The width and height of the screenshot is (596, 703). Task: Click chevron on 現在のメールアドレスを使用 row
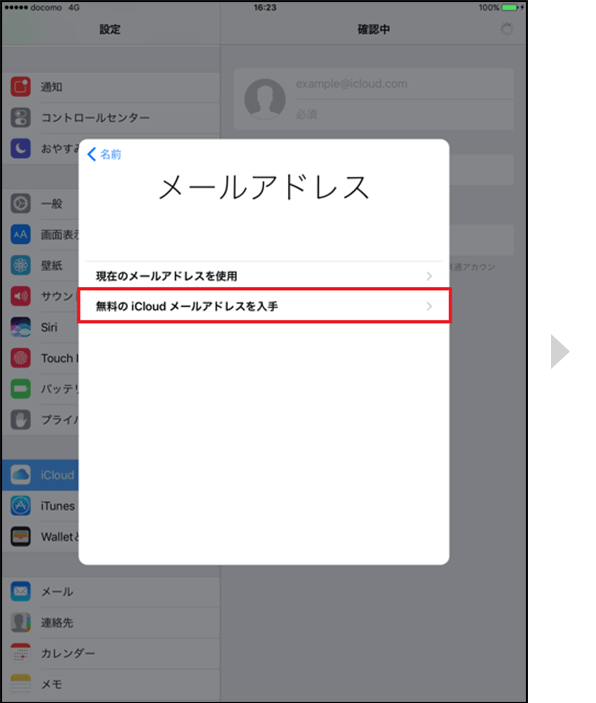coord(429,276)
